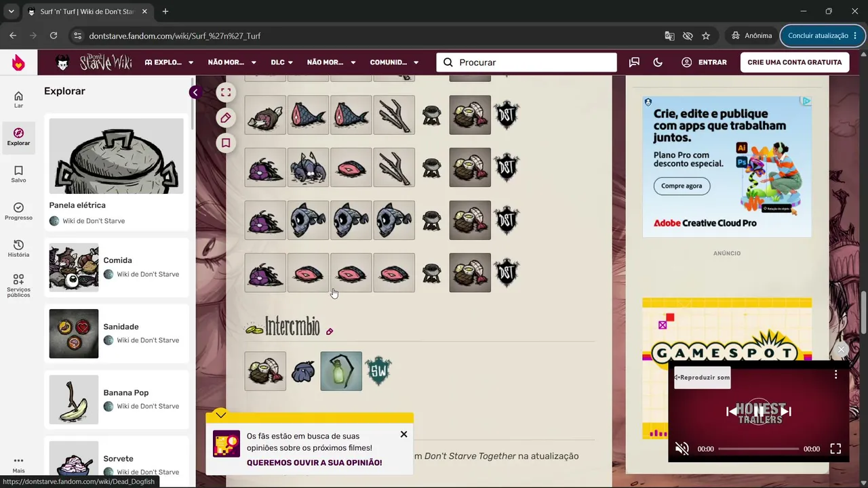Screen dimensions: 868x488
Task: Open the Don't Starve Wiki logo
Action: 94,62
